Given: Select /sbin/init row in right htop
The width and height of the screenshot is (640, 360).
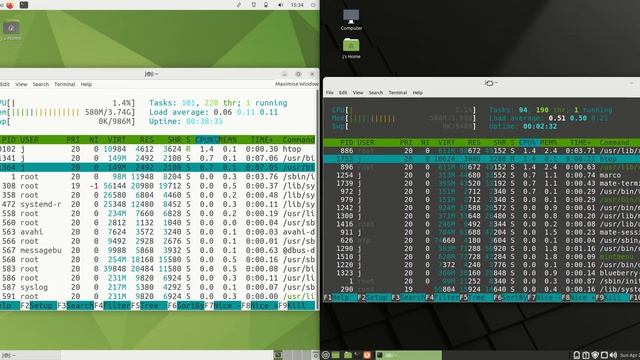Looking at the screenshot, I should pyautogui.click(x=482, y=281).
